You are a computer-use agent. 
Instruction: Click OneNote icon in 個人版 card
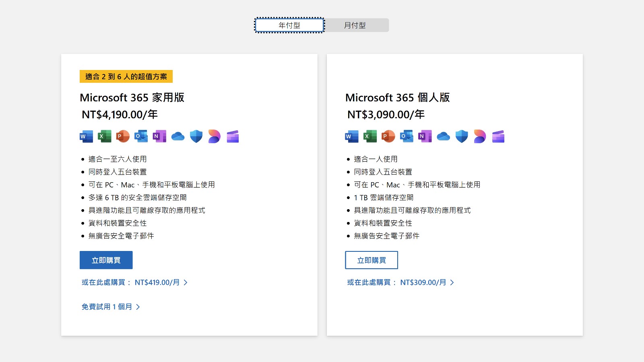425,136
